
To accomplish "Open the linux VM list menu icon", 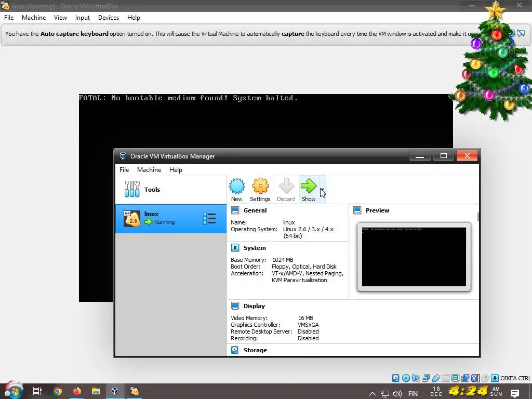I will (x=209, y=219).
